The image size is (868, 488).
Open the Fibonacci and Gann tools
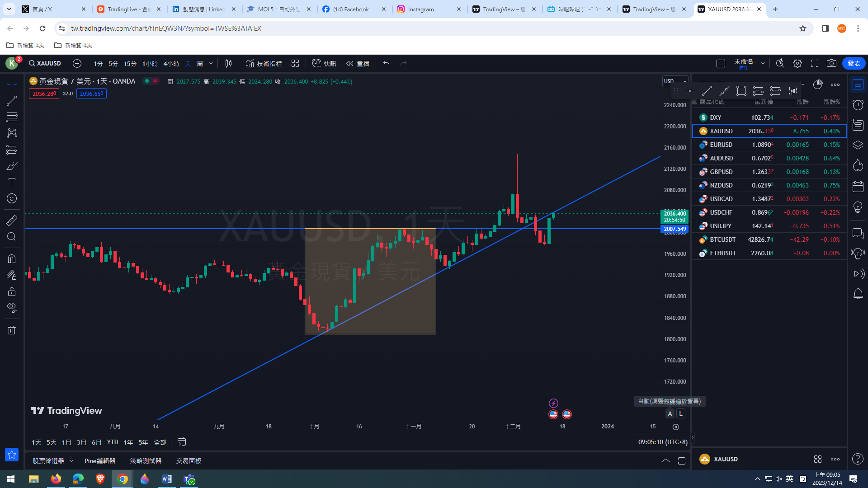pyautogui.click(x=12, y=117)
